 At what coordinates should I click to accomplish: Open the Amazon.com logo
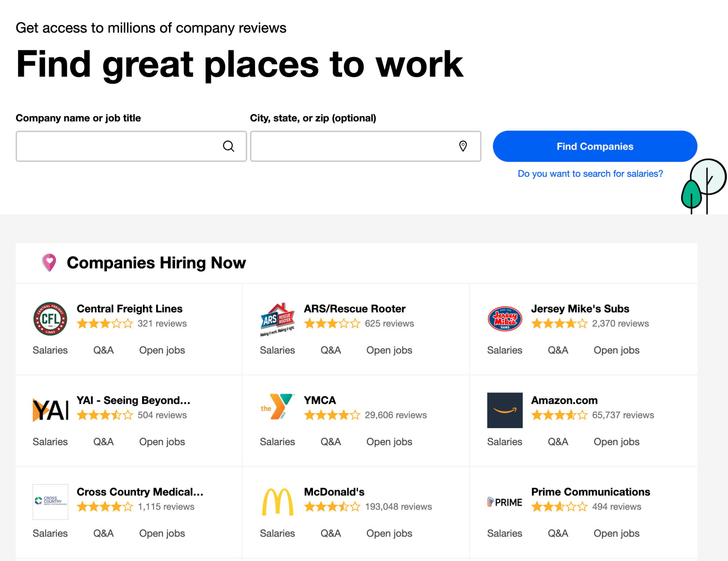(505, 410)
